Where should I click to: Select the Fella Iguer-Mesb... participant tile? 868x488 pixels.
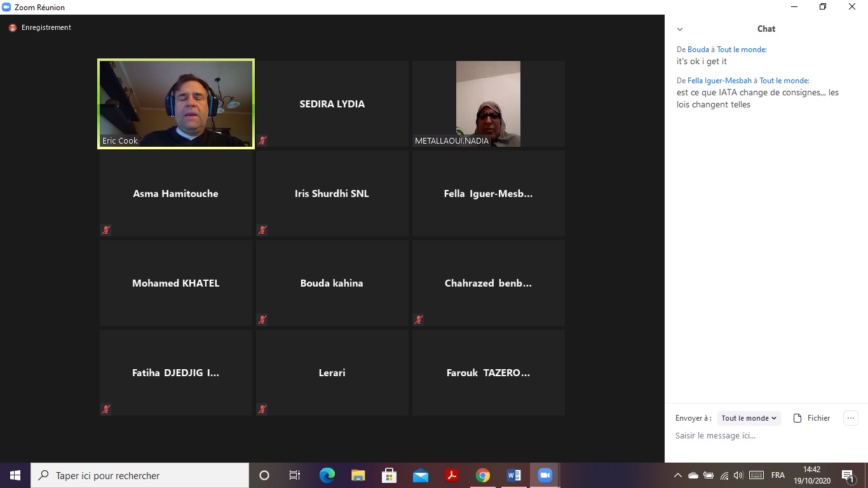click(489, 194)
